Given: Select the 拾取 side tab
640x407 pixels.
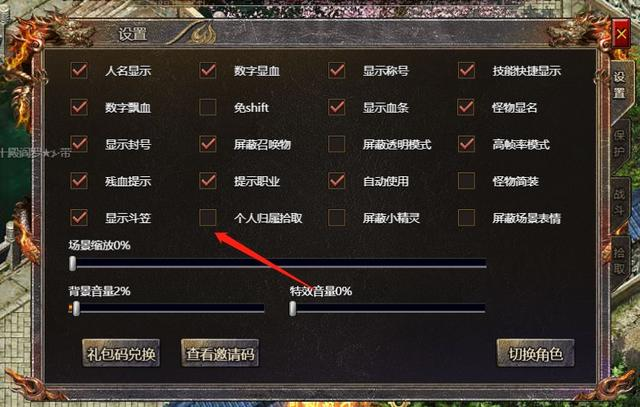Looking at the screenshot, I should coord(620,260).
